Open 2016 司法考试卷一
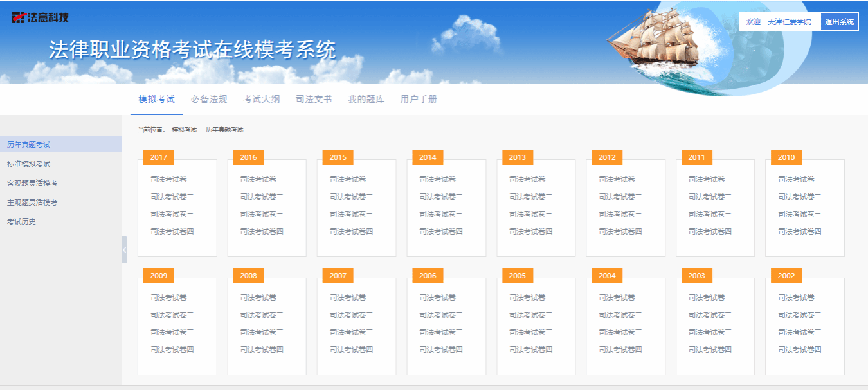The image size is (868, 390). pos(262,179)
